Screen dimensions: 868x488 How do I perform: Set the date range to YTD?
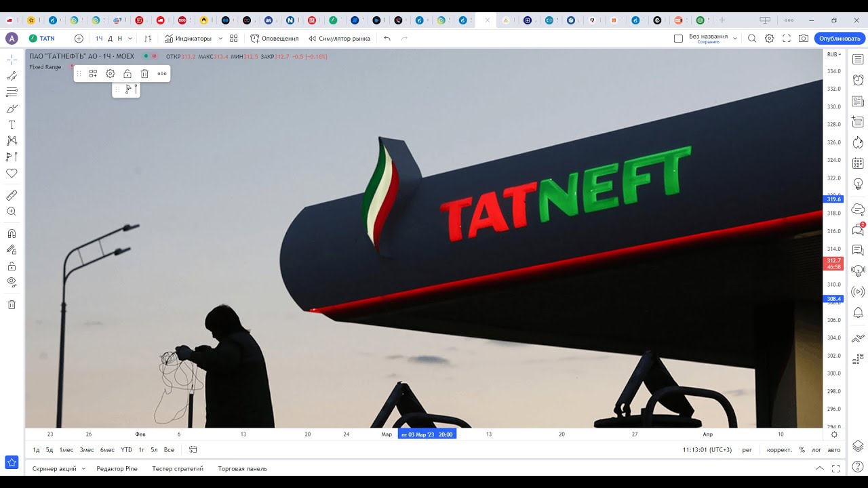coord(127,450)
